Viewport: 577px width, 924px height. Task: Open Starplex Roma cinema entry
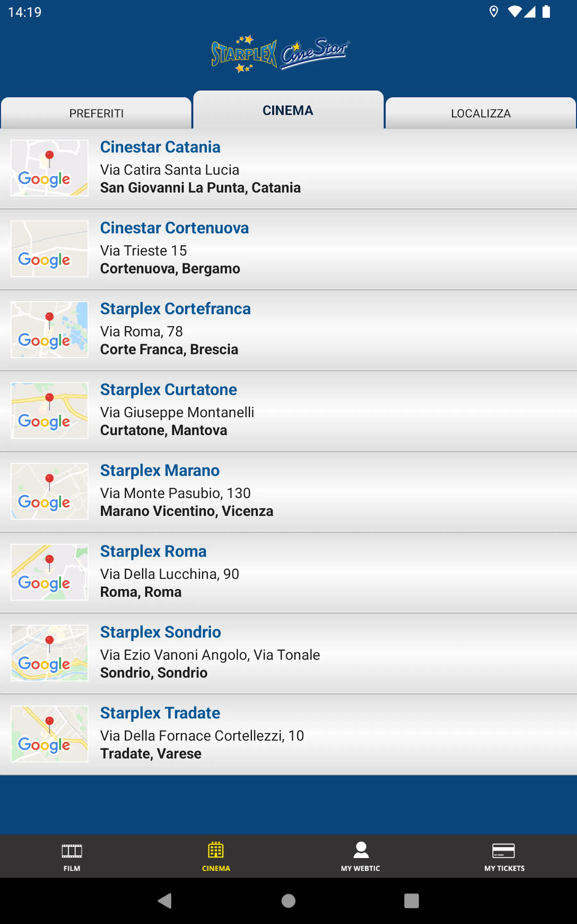pyautogui.click(x=288, y=572)
